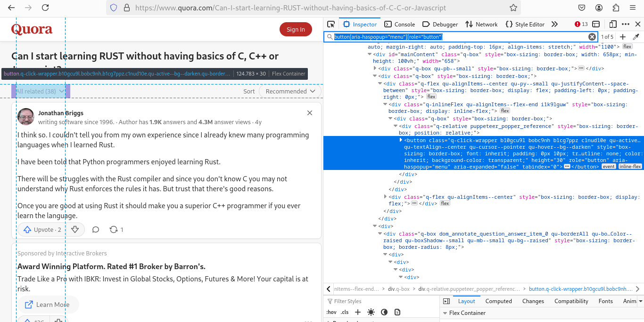
Task: Switch to the Console tab
Action: point(400,24)
